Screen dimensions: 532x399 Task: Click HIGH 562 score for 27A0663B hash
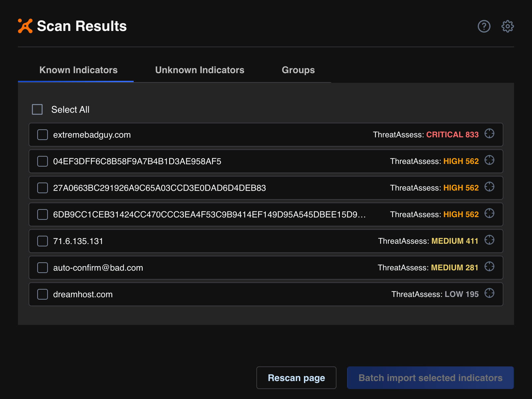click(461, 188)
